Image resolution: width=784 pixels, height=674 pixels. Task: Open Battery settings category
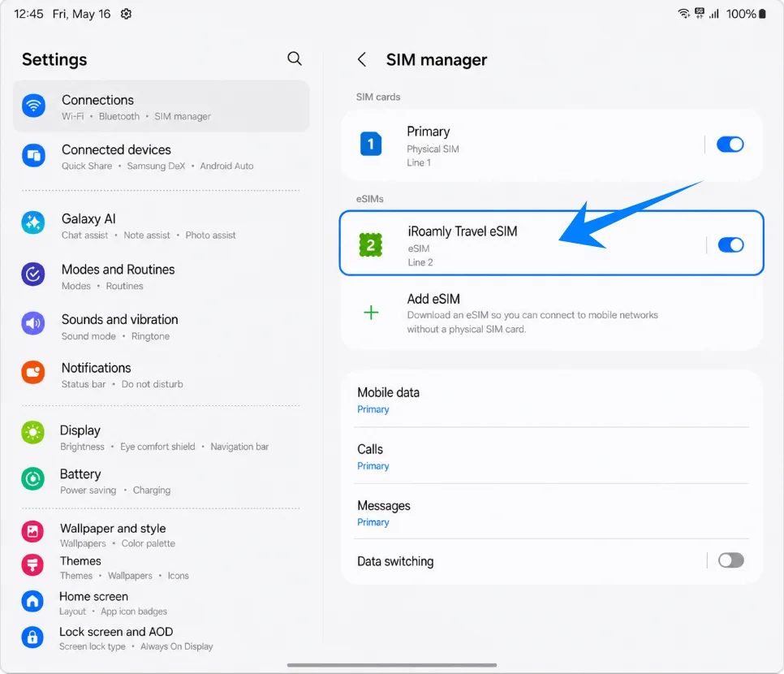point(161,481)
